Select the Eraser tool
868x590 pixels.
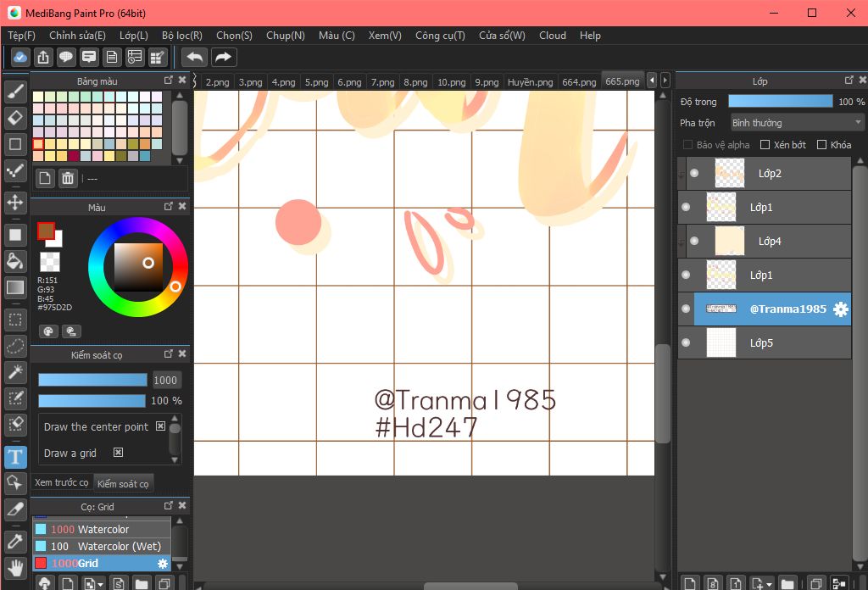pyautogui.click(x=15, y=118)
